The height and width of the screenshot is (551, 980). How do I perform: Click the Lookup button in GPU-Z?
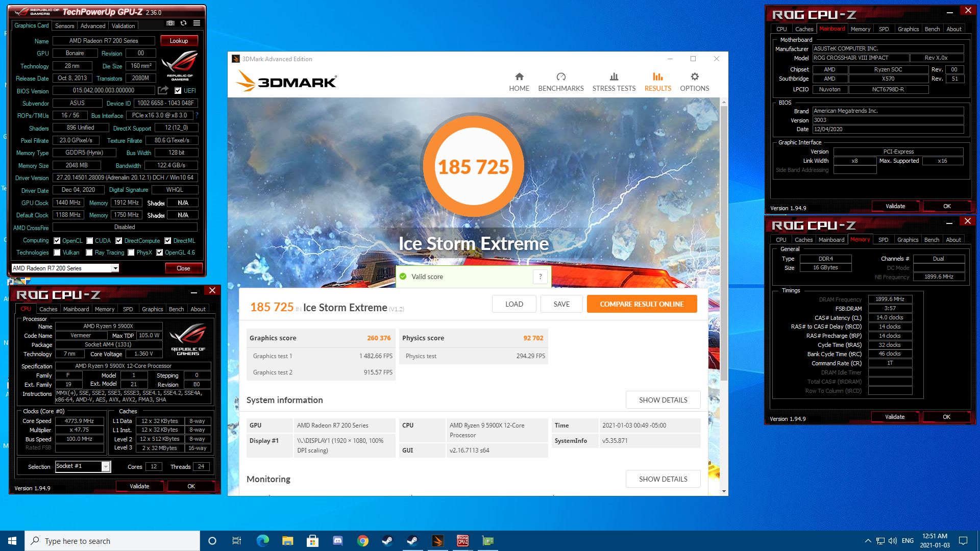[179, 41]
